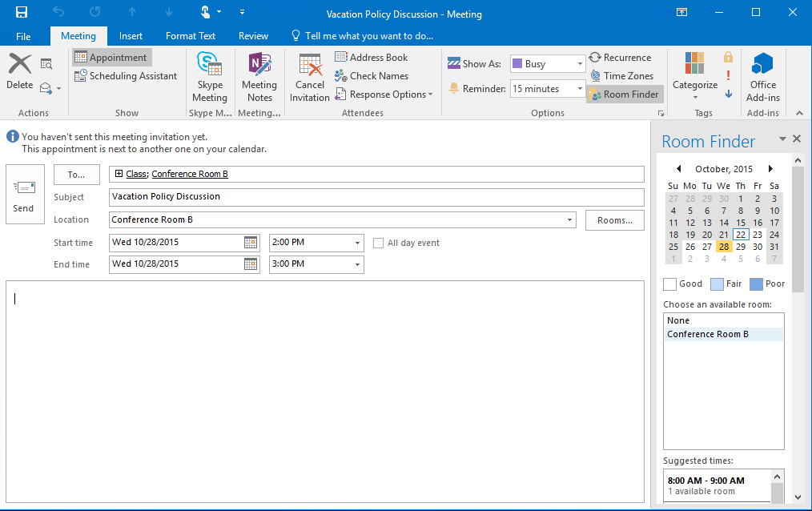This screenshot has width=812, height=511.
Task: Open the Address Book
Action: click(371, 58)
